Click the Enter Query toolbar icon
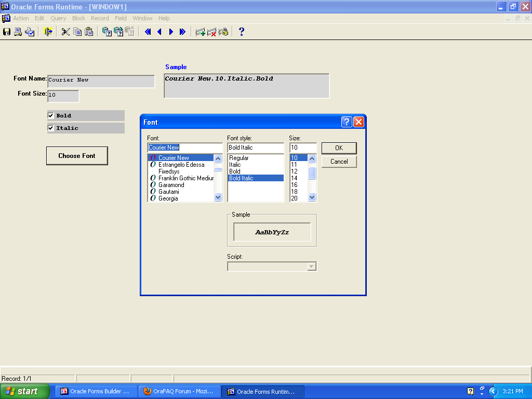The image size is (532, 399). point(107,32)
